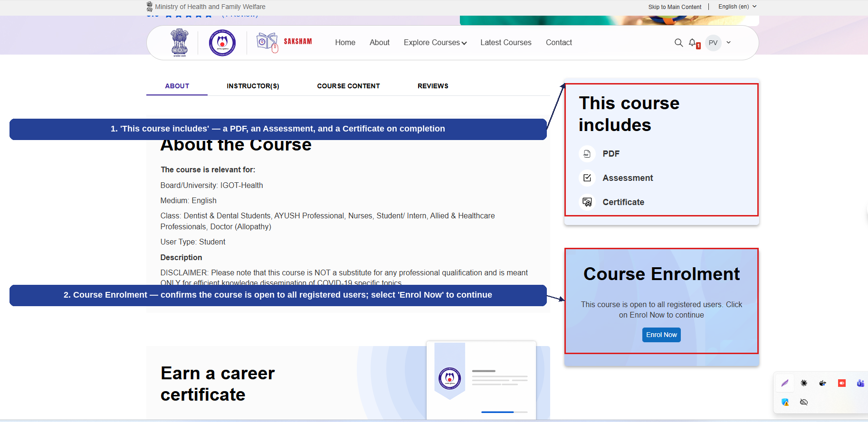Click the 'User Type: Student' line

tap(193, 242)
